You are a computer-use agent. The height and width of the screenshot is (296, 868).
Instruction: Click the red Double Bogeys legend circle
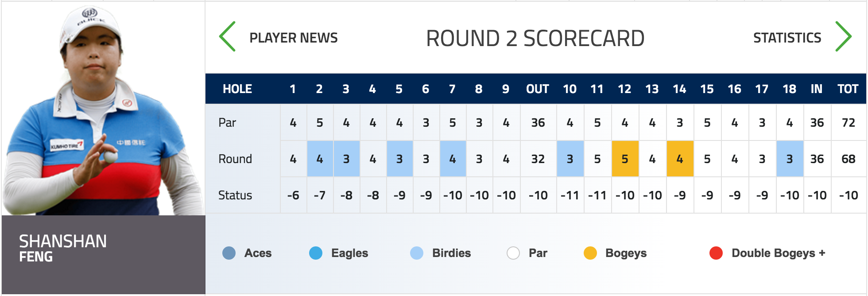coord(716,253)
